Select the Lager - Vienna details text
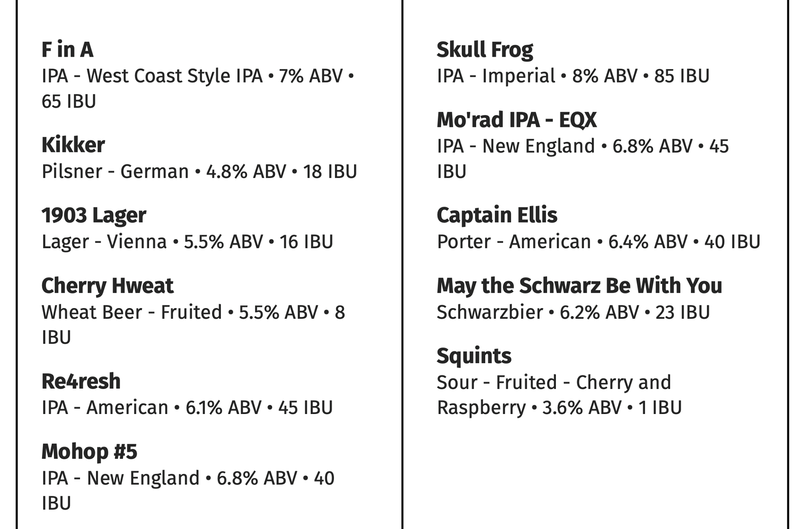 [187, 242]
